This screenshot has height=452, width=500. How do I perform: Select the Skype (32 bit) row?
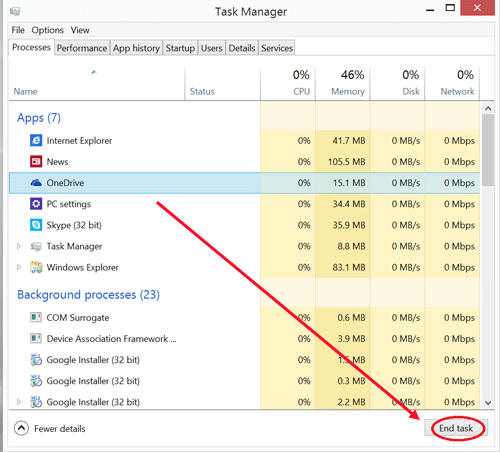point(244,225)
